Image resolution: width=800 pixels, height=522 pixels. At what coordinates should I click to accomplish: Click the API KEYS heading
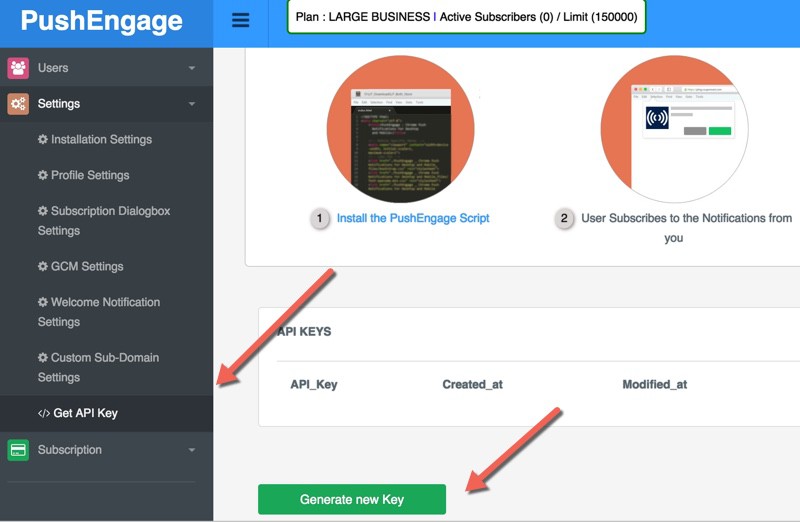304,332
